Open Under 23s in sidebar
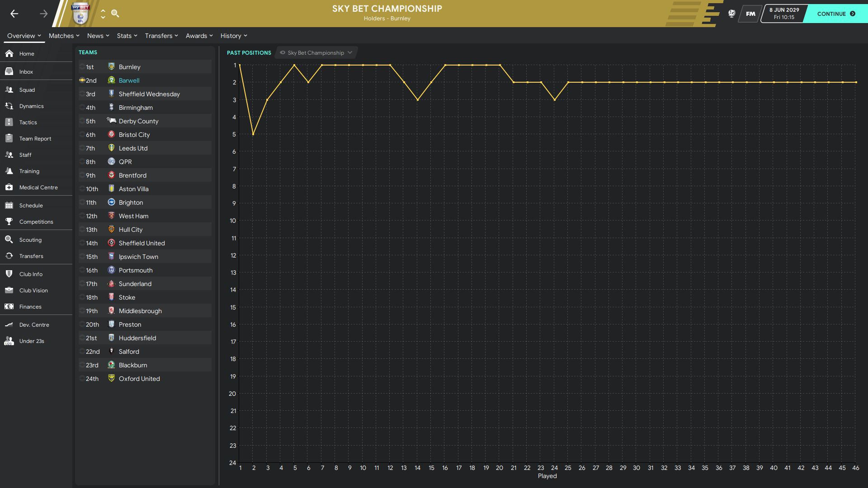Image resolution: width=868 pixels, height=488 pixels. 36,341
